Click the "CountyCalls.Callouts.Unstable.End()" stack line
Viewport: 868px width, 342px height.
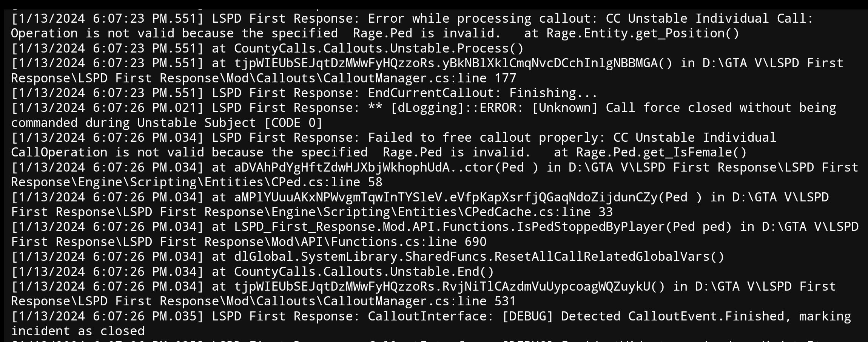pos(364,272)
